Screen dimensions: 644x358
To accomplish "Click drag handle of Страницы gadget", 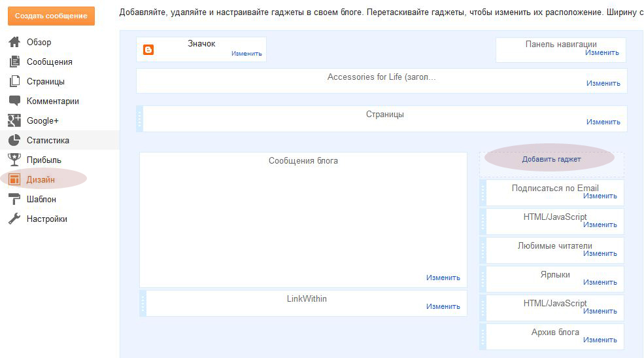I will (140, 118).
